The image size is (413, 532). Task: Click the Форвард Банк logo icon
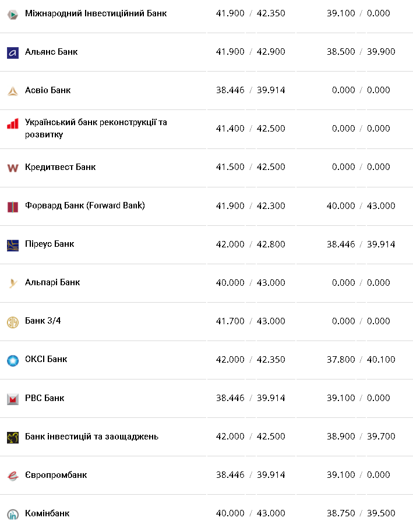tap(13, 207)
